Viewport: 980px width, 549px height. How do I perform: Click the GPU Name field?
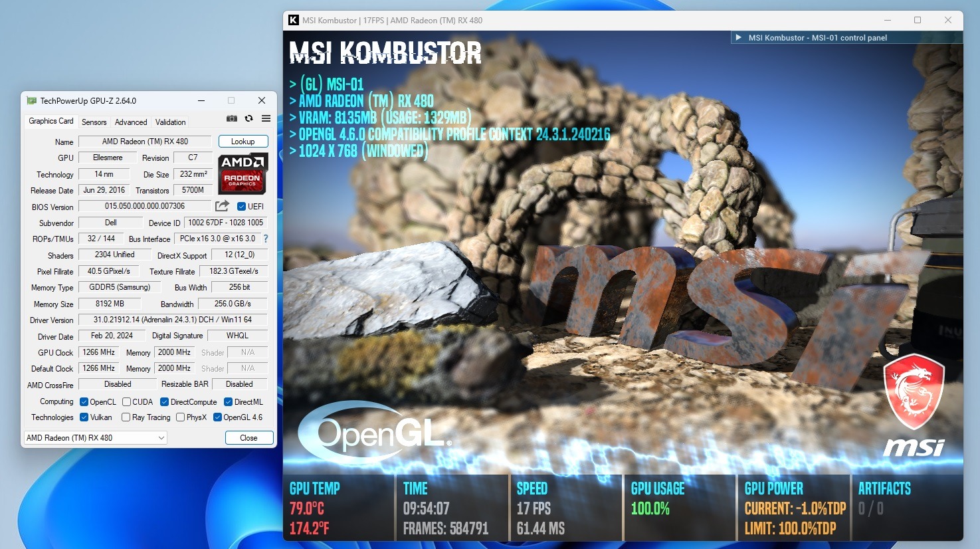[x=145, y=142]
